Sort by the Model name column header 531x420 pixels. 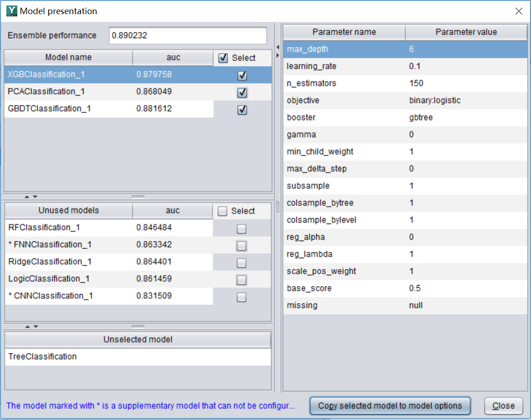(68, 57)
